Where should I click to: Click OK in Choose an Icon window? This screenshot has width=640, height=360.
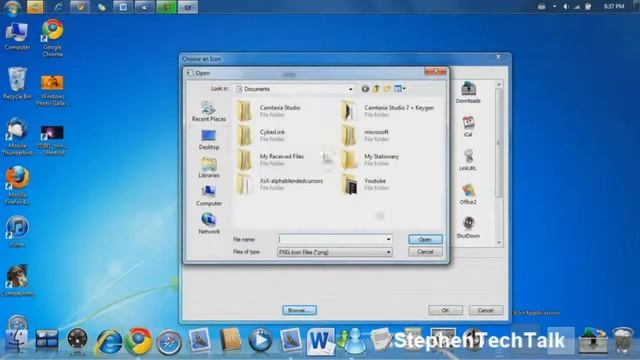tap(445, 310)
